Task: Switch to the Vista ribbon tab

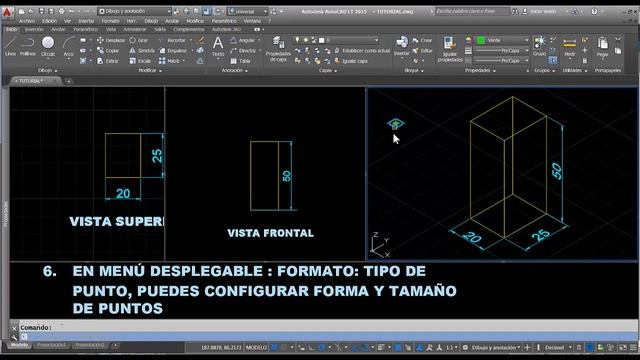Action: pos(111,29)
